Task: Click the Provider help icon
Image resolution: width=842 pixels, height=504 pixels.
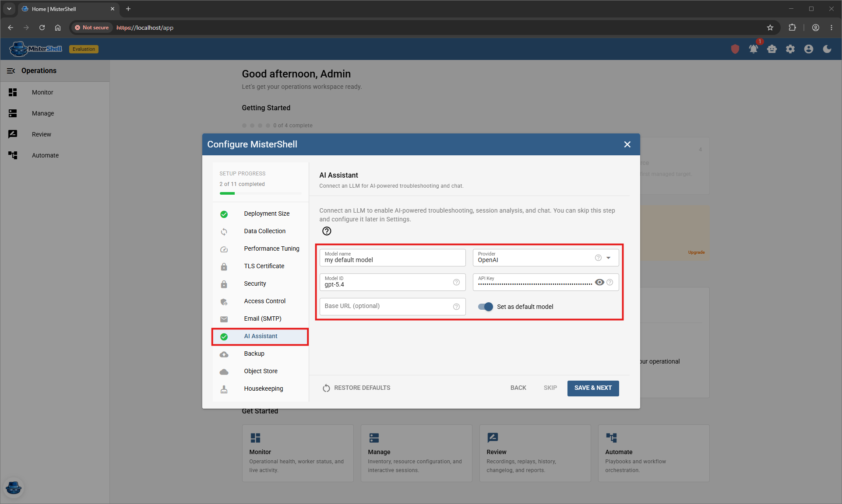Action: [598, 258]
